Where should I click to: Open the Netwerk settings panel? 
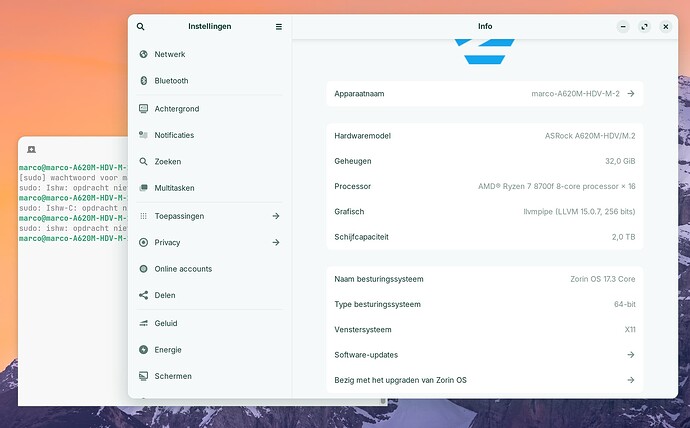(209, 54)
